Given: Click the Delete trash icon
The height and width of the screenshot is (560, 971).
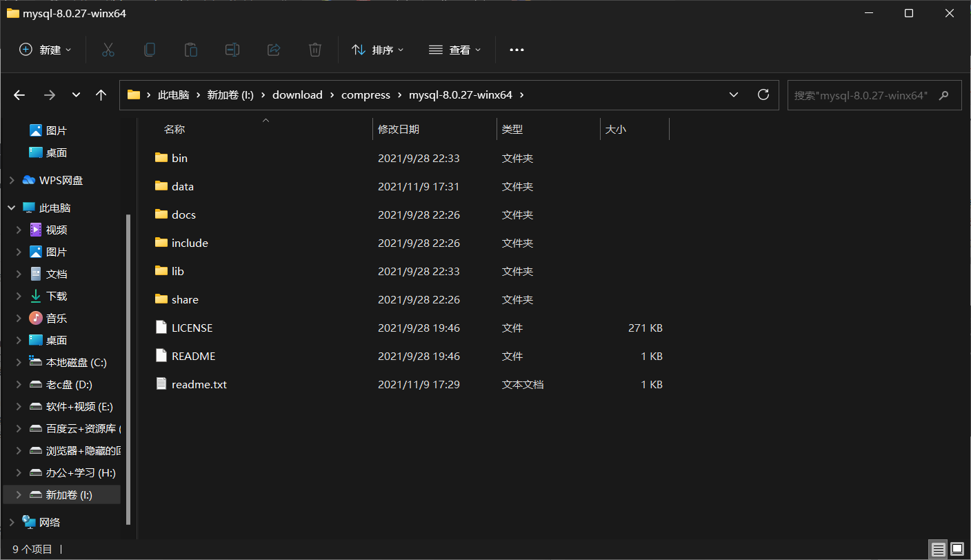Looking at the screenshot, I should tap(315, 50).
